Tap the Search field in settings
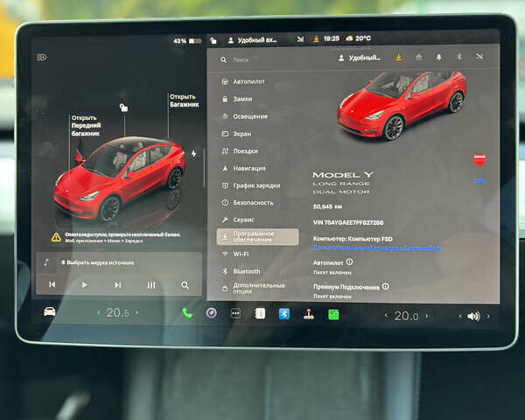The image size is (525, 420). point(275,60)
